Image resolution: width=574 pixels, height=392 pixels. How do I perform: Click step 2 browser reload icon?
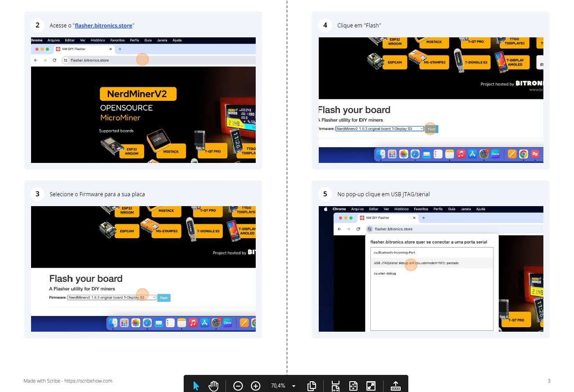54,60
